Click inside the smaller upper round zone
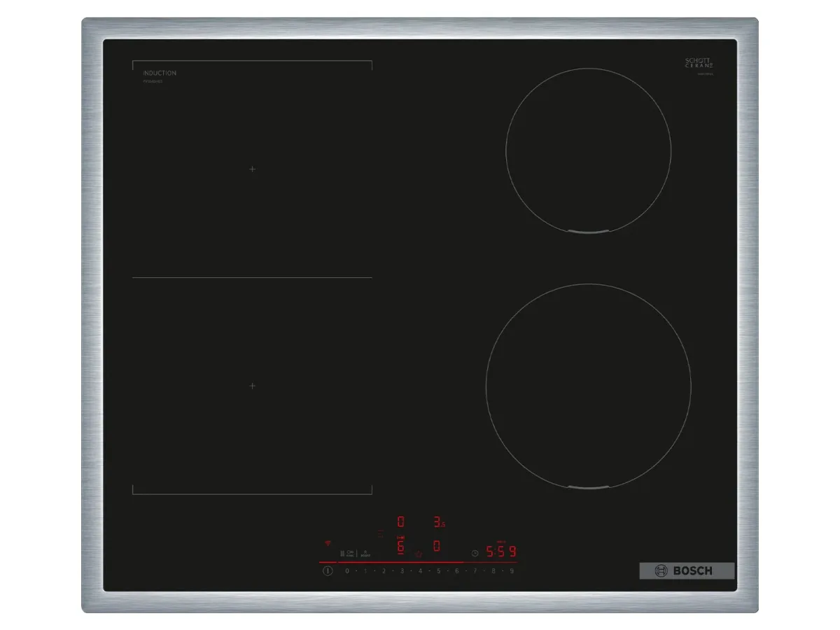 (x=588, y=150)
